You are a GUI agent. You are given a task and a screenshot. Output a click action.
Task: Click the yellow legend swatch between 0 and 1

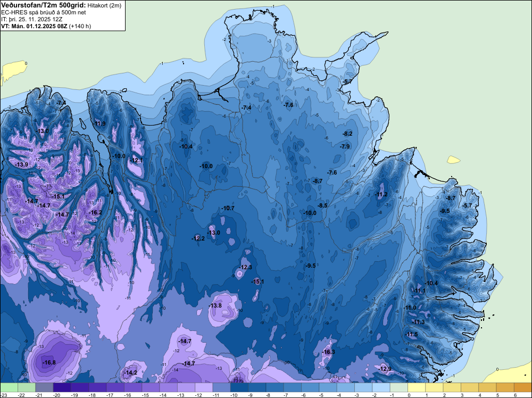(417, 387)
